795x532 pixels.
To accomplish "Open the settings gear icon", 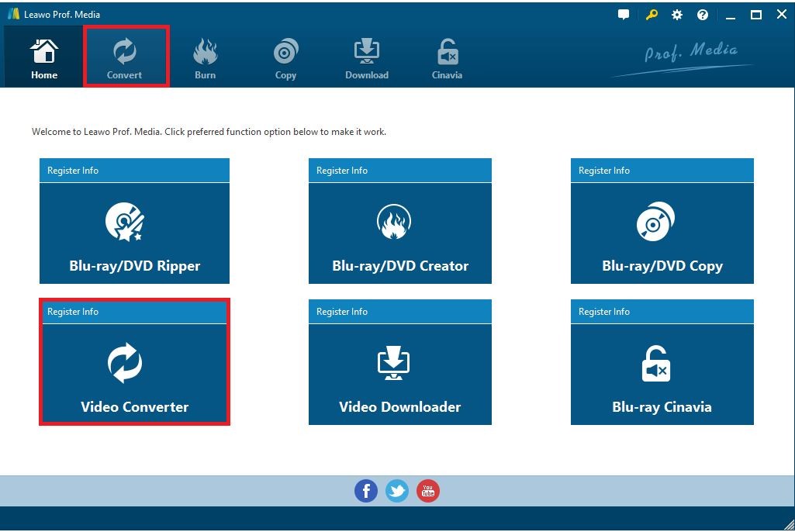I will (676, 15).
